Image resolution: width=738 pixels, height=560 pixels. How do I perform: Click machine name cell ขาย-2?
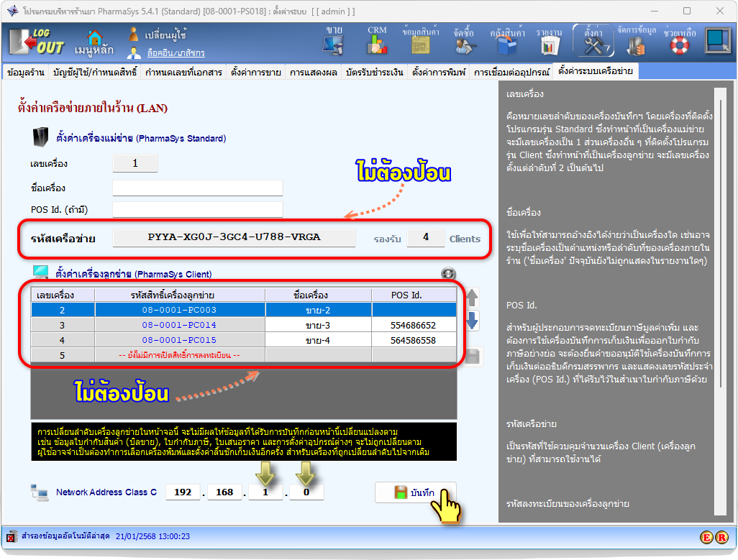point(318,310)
